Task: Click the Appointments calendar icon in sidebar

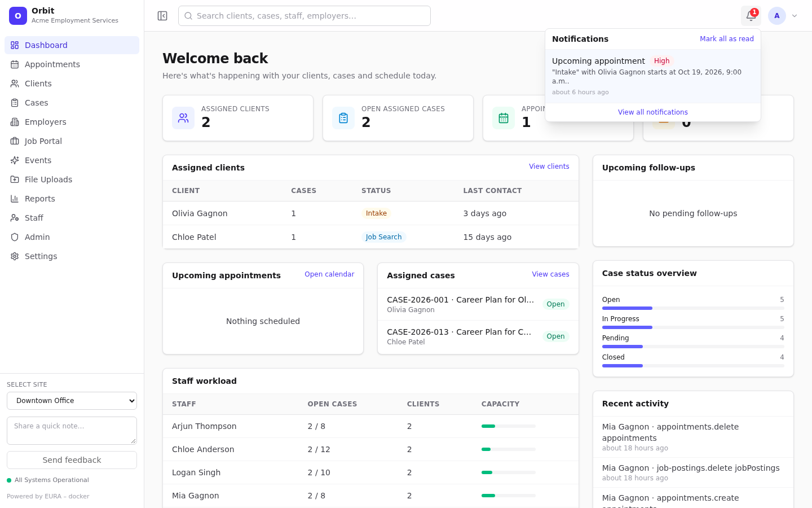Action: coord(15,64)
